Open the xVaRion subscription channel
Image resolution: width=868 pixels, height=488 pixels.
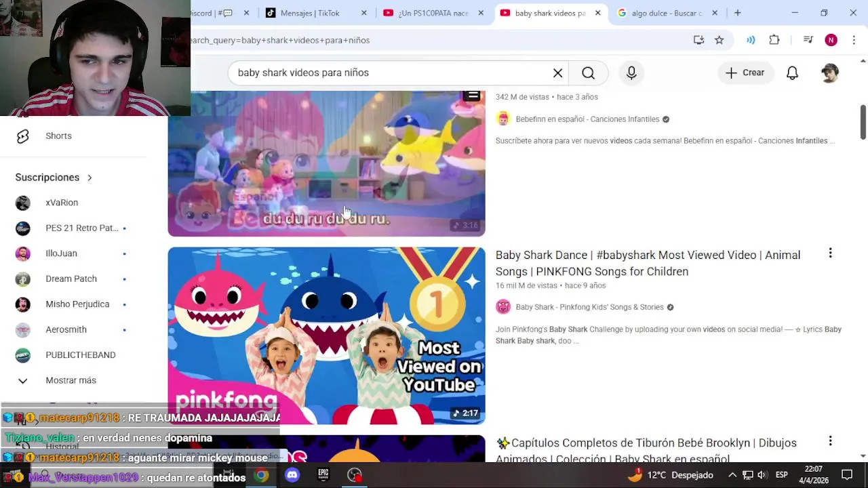coord(62,203)
